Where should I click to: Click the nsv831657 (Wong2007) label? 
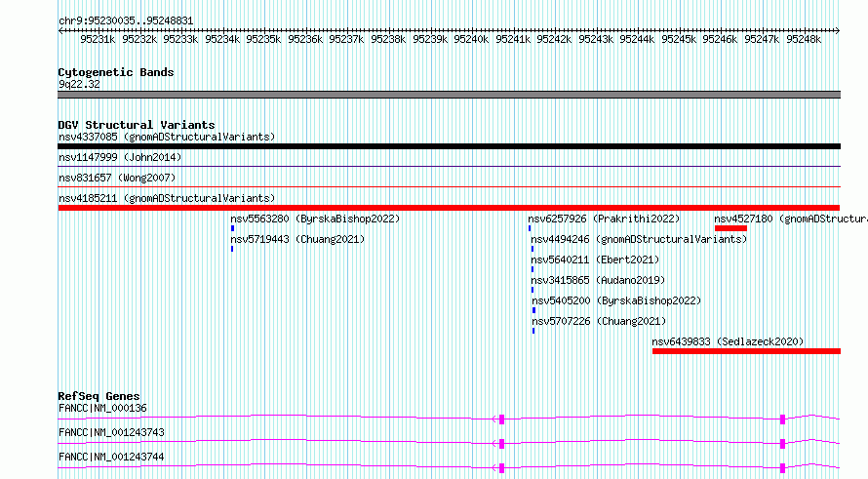click(117, 178)
